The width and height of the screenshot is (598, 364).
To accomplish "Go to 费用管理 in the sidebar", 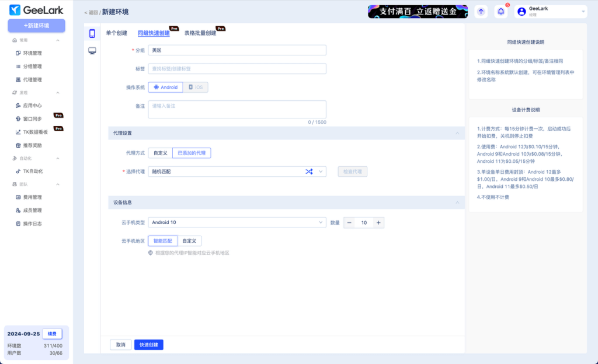I will pyautogui.click(x=32, y=197).
